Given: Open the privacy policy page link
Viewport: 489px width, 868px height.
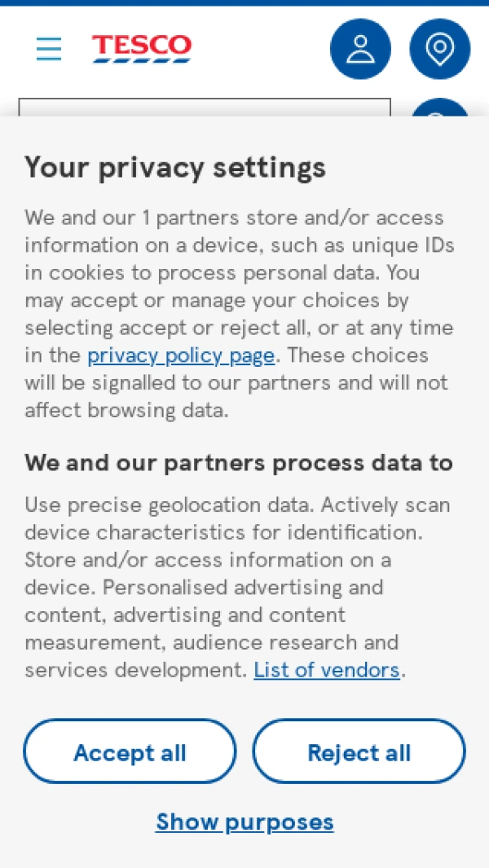Looking at the screenshot, I should (x=181, y=355).
